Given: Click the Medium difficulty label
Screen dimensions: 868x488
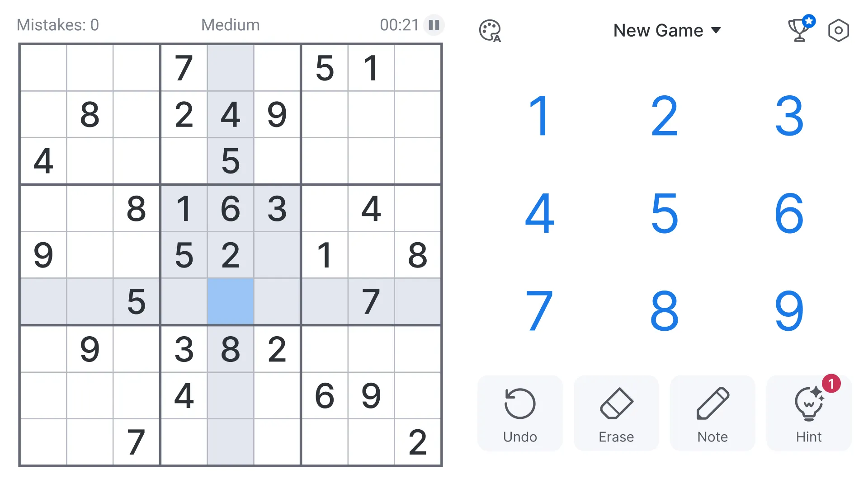Looking at the screenshot, I should 231,24.
